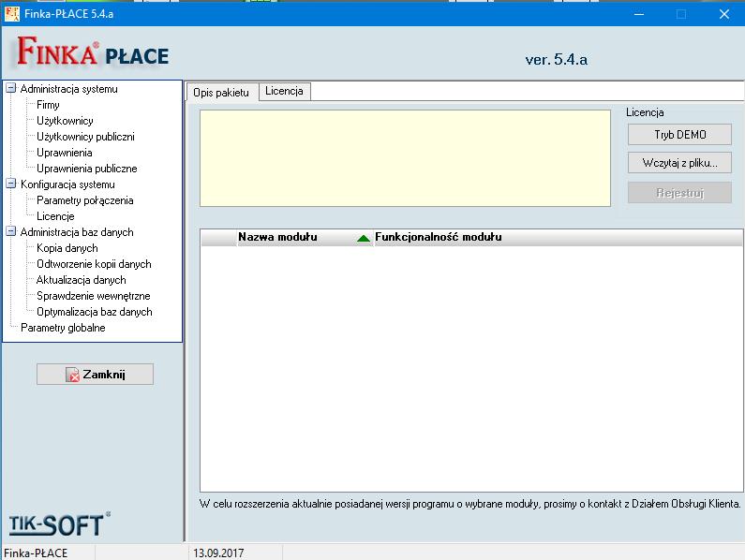Open Firmy in the tree
This screenshot has width=745, height=560.
click(48, 105)
